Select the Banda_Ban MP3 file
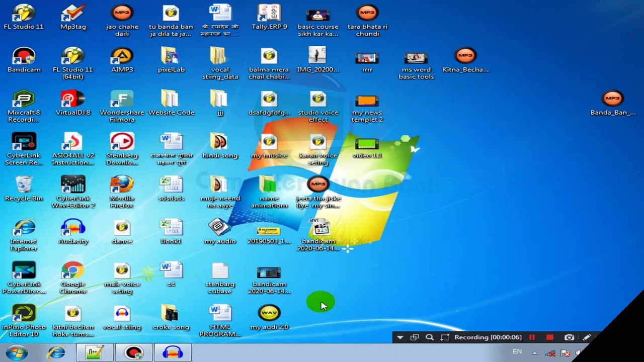Viewport: 644px width, 362px height. 613,103
